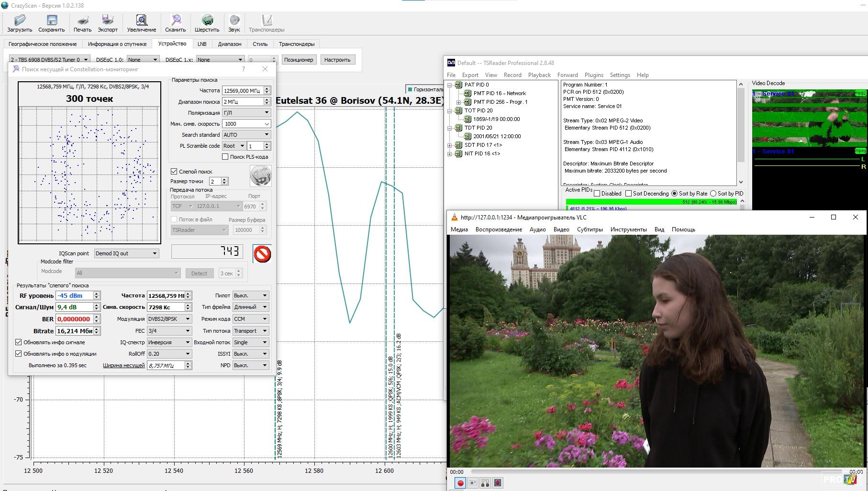The width and height of the screenshot is (868, 491).
Task: Open the Поляризация dropdown
Action: pyautogui.click(x=246, y=113)
